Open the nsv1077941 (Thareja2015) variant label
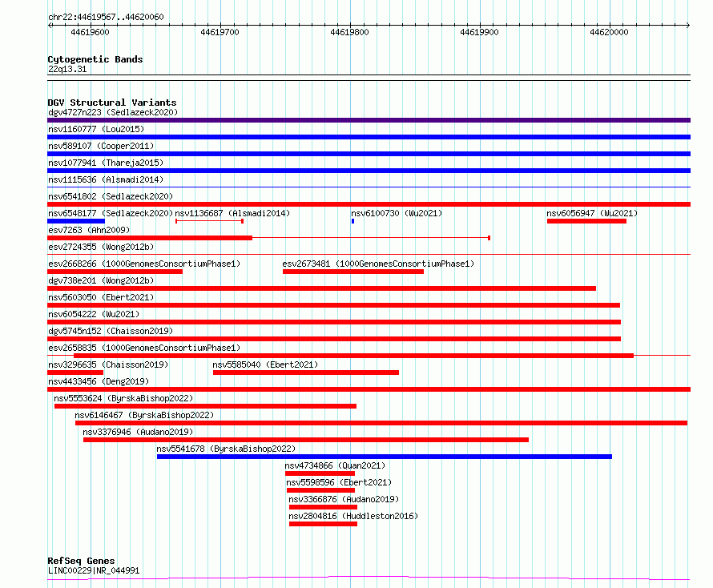The width and height of the screenshot is (713, 588). tap(106, 163)
